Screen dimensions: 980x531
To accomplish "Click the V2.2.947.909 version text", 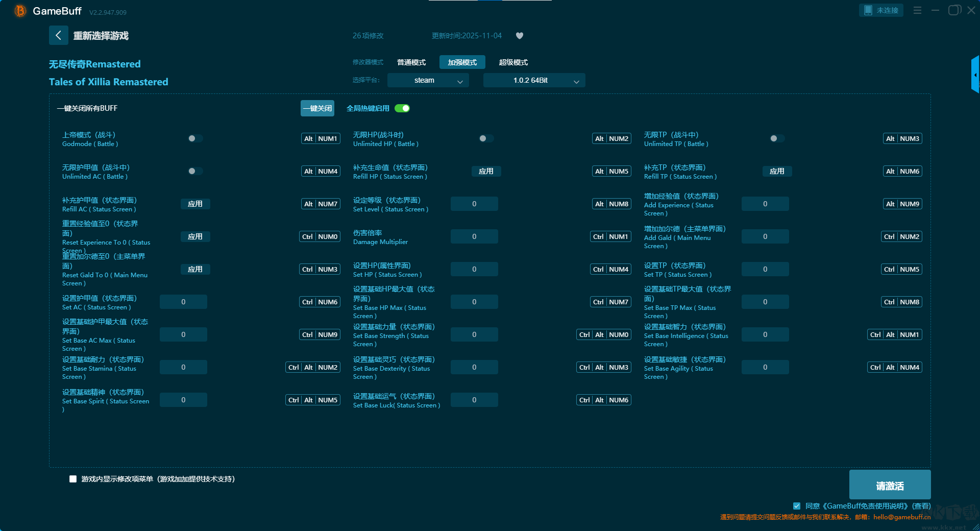I will [108, 12].
